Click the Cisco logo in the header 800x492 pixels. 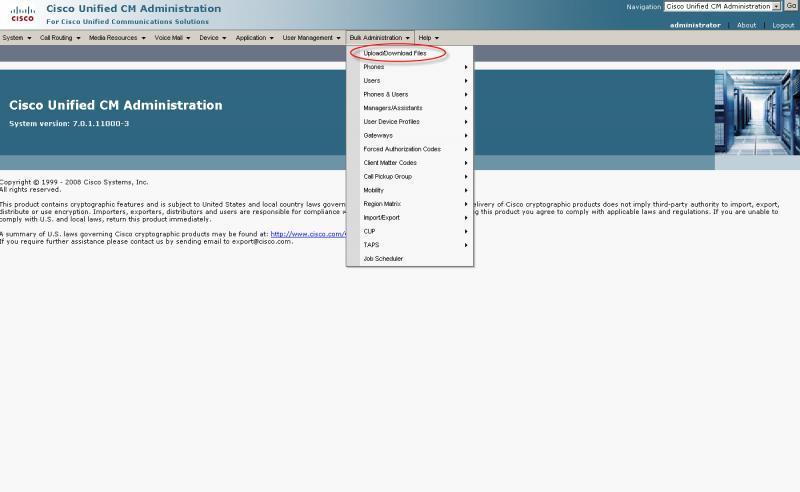coord(22,14)
